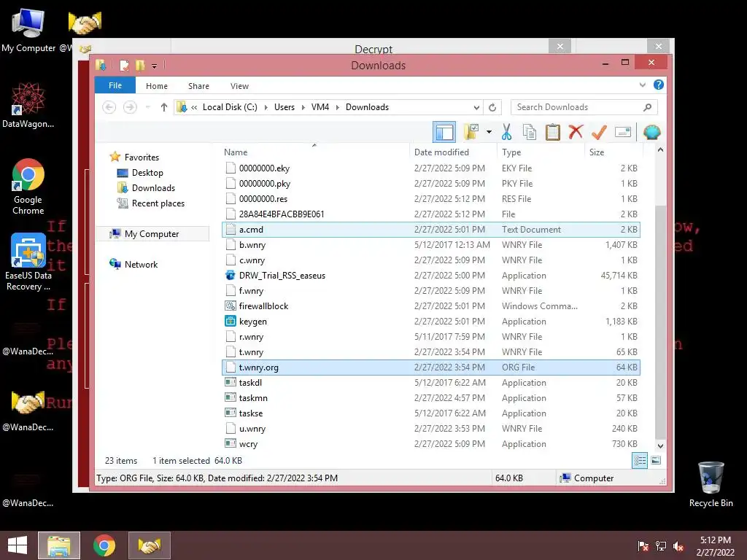Click the file list scrollbar up arrow

(x=660, y=149)
